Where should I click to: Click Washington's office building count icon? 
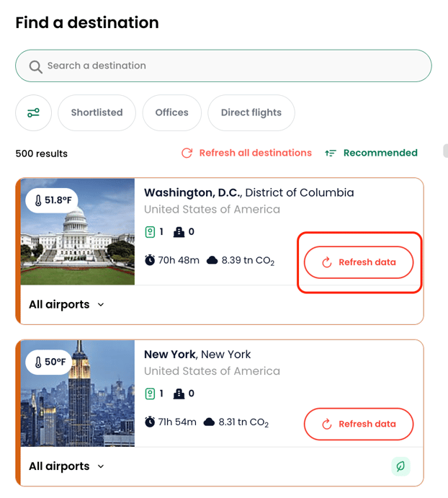click(179, 232)
